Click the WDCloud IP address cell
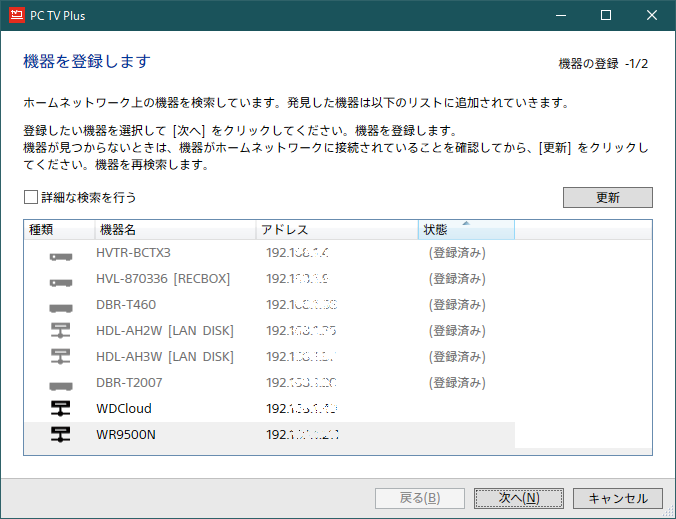Viewport: 676px width, 519px height. pyautogui.click(x=301, y=409)
